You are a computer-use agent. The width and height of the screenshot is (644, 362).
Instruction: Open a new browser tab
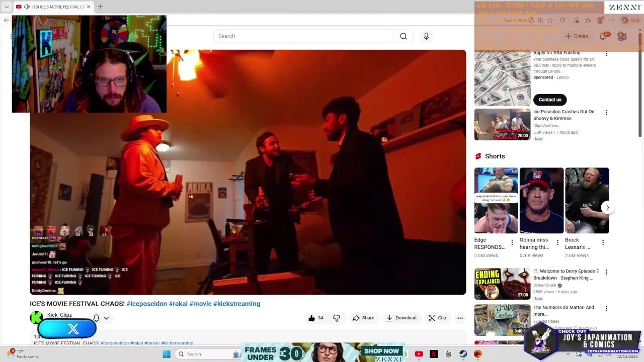100,7
